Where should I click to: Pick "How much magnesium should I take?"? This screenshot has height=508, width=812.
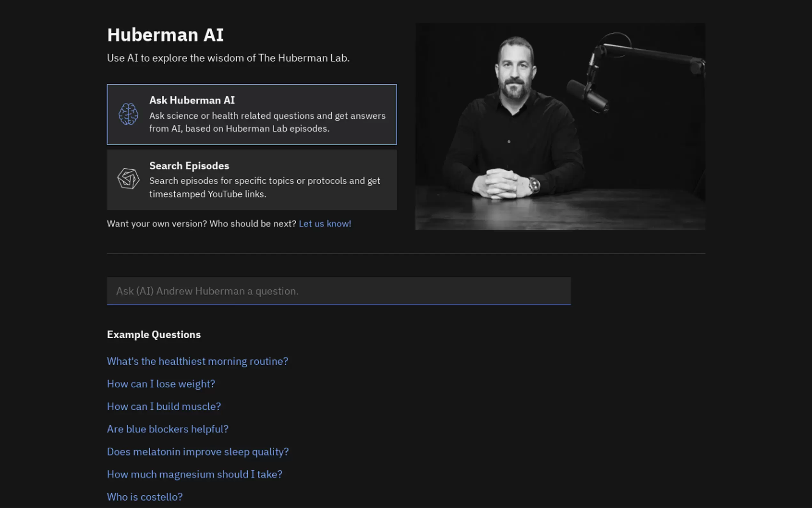click(194, 474)
